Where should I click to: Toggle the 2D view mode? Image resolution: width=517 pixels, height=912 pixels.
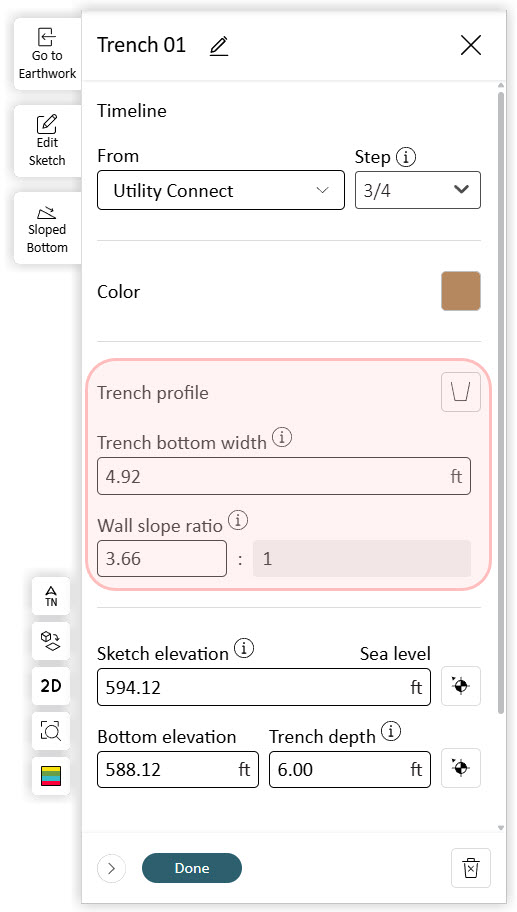click(x=51, y=686)
